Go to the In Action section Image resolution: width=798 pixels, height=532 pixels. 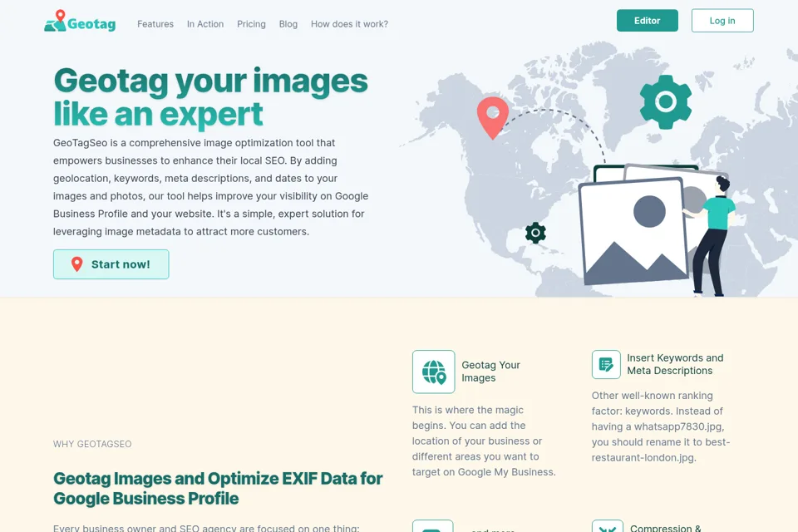click(205, 24)
